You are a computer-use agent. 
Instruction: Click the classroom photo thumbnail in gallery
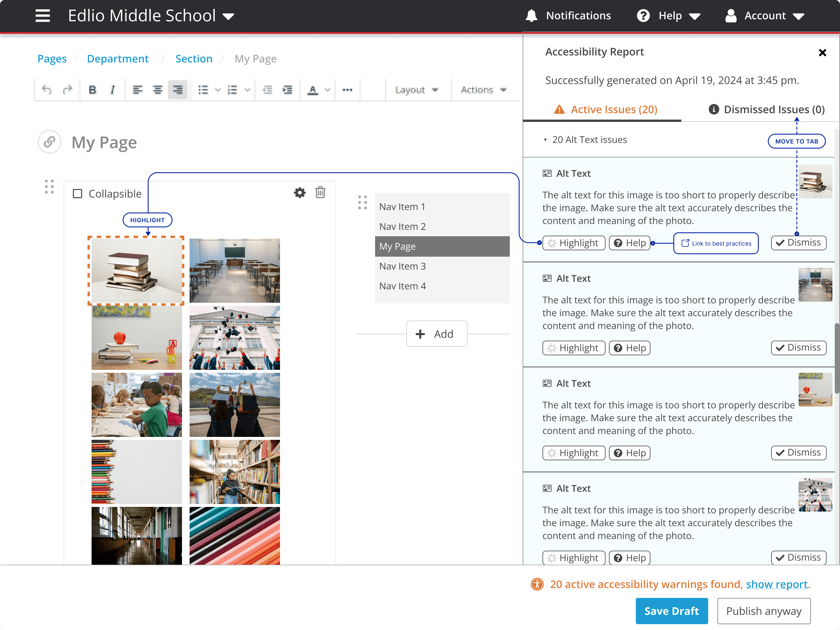(x=234, y=270)
